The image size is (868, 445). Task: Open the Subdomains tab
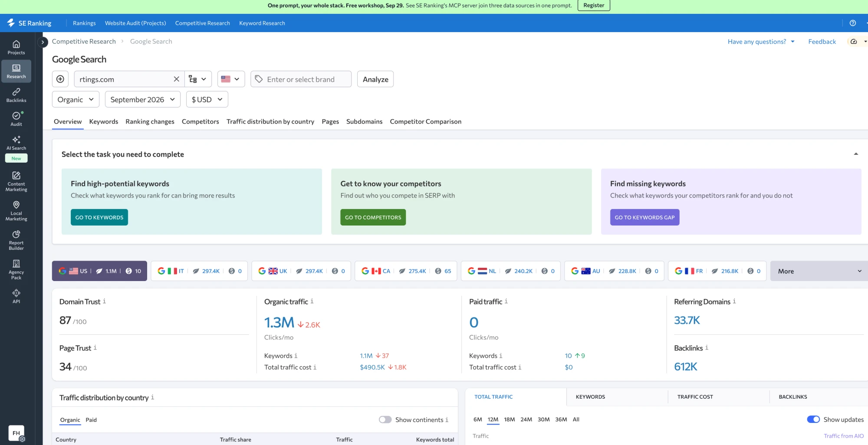click(364, 121)
